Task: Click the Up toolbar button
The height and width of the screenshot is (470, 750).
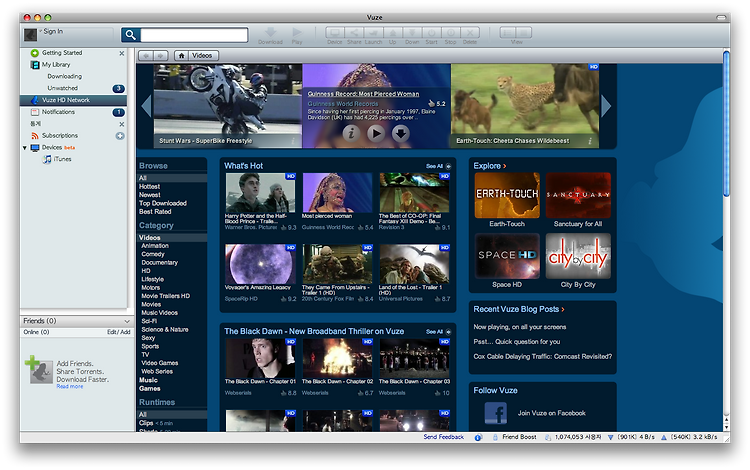Action: point(392,33)
